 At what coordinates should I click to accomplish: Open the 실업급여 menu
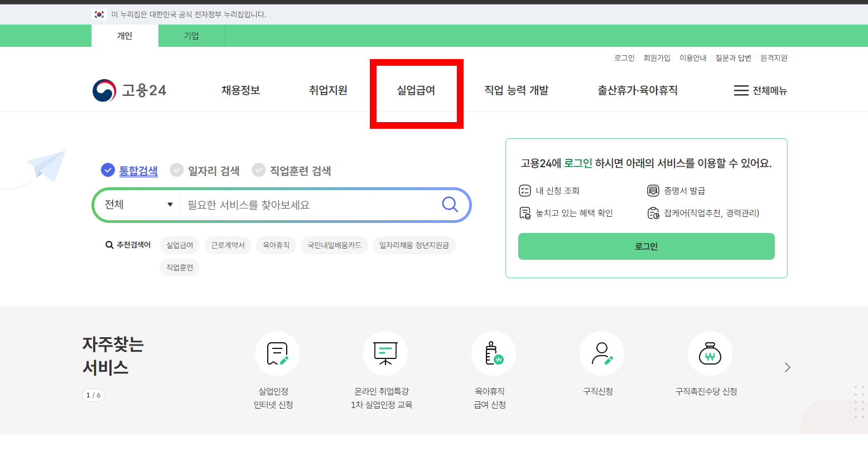pos(416,90)
